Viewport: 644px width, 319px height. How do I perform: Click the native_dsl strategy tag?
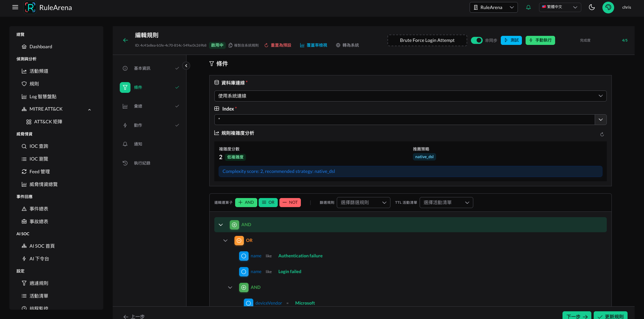(x=424, y=157)
